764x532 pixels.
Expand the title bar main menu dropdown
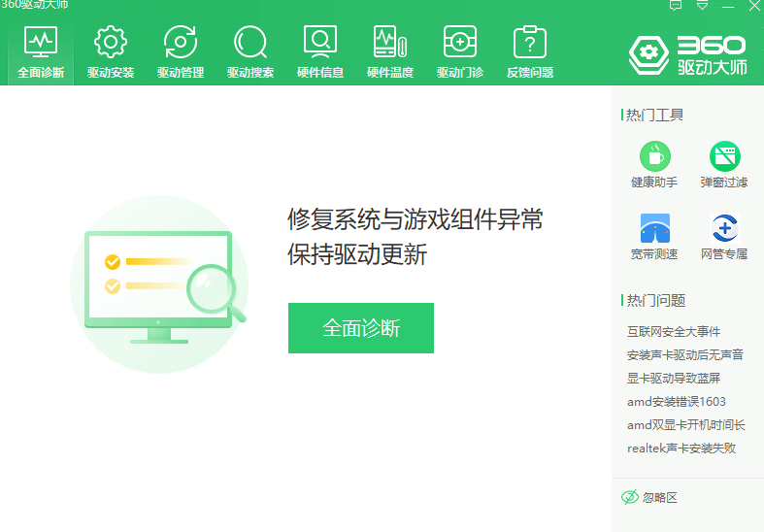[702, 6]
